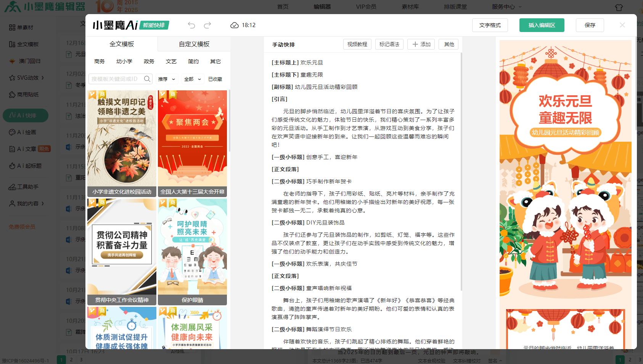Image resolution: width=643 pixels, height=364 pixels.
Task: Click the undo arrow icon
Action: tap(191, 25)
